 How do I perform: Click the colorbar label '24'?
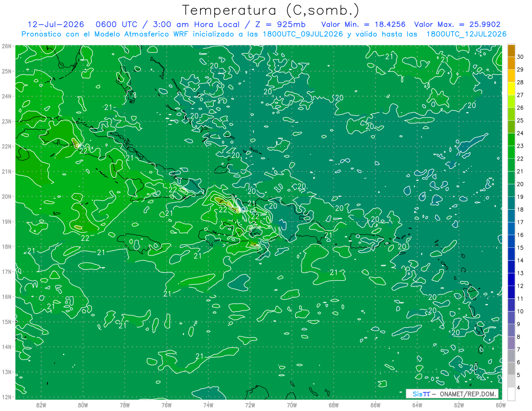click(x=520, y=133)
